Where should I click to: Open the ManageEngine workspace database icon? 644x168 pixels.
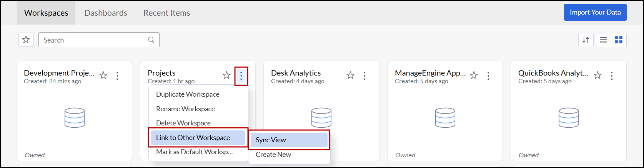pyautogui.click(x=445, y=118)
